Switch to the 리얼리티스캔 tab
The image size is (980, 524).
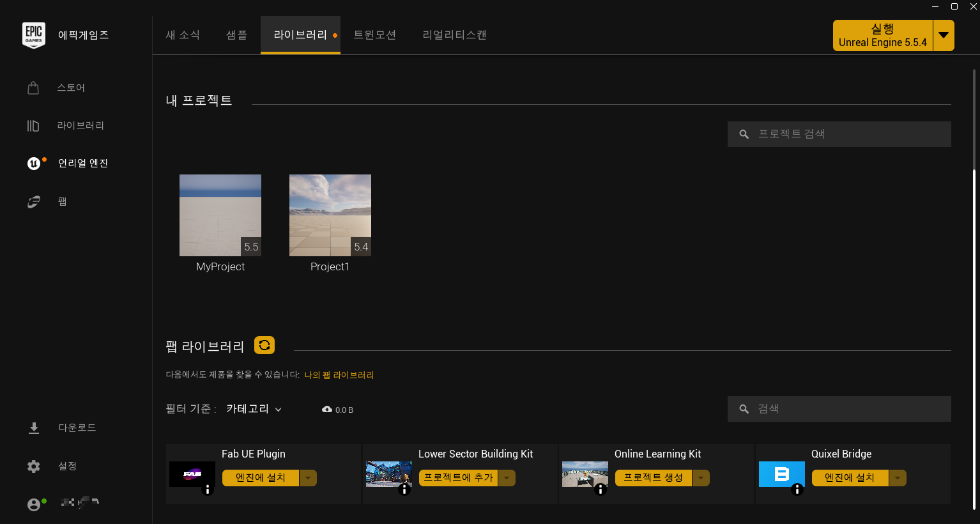pos(455,35)
